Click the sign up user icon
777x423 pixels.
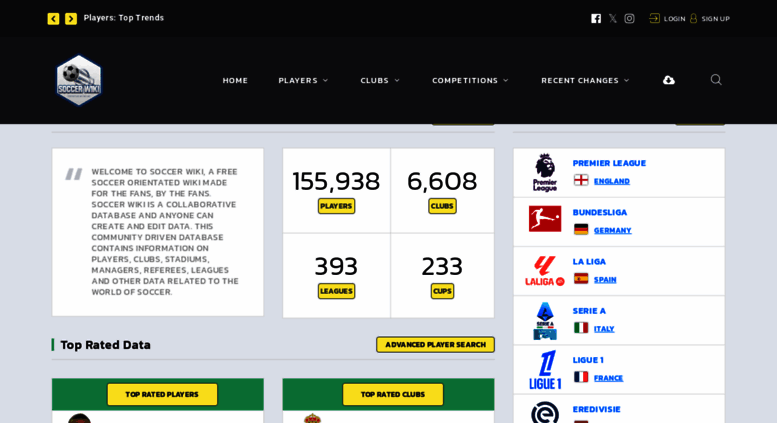[693, 18]
